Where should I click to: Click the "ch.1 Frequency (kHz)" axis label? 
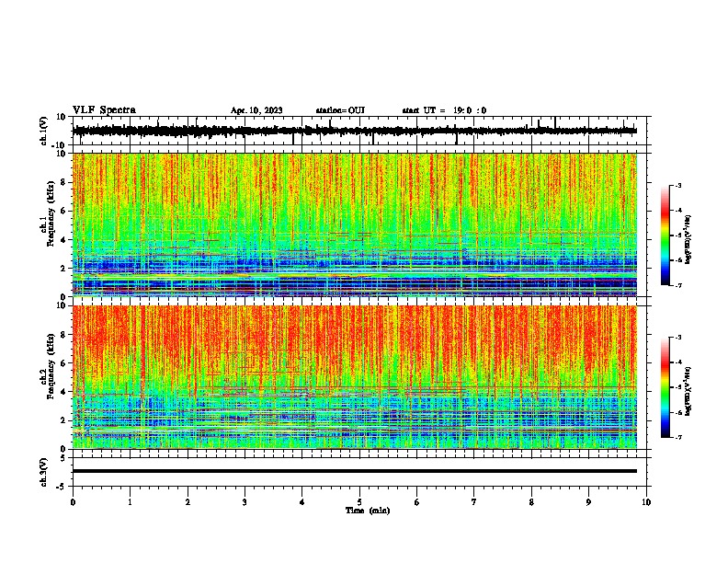point(48,213)
